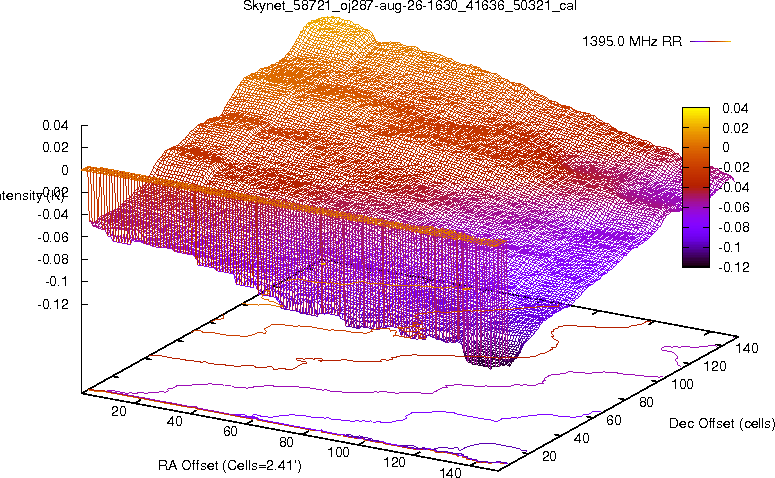The width and height of the screenshot is (775, 478).
Task: Click intensity axis tick label -0.1
Action: [x=56, y=281]
